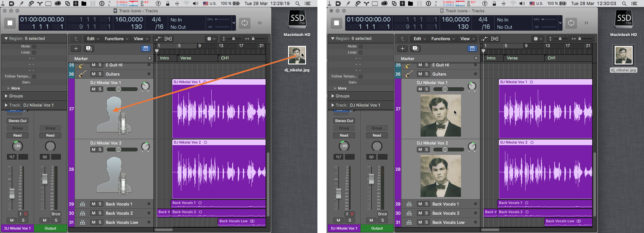Click the DJ Nikolai Vox 1 silhouette microphone icon
This screenshot has height=233, width=644.
coord(114,115)
